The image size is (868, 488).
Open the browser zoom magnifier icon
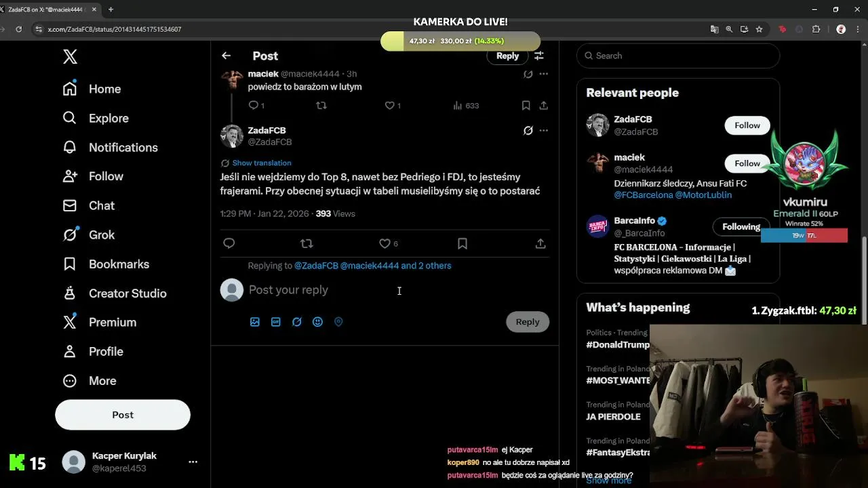coord(729,29)
